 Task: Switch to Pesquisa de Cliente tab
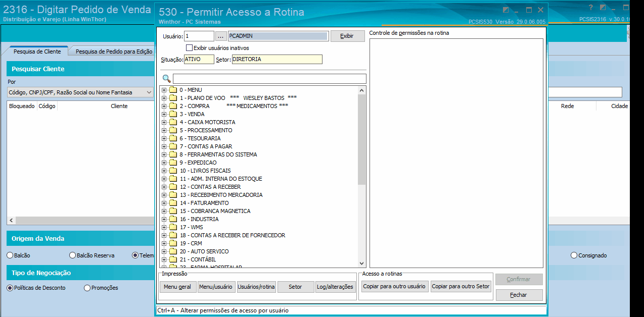[x=37, y=51]
